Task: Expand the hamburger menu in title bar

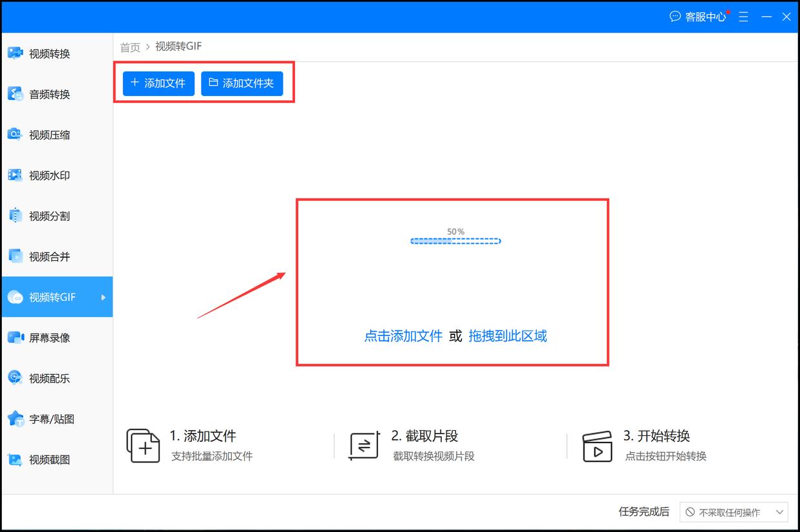Action: (743, 17)
